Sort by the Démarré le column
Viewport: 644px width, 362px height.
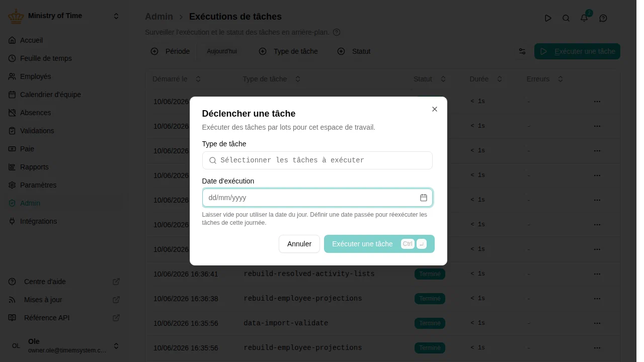click(x=177, y=79)
